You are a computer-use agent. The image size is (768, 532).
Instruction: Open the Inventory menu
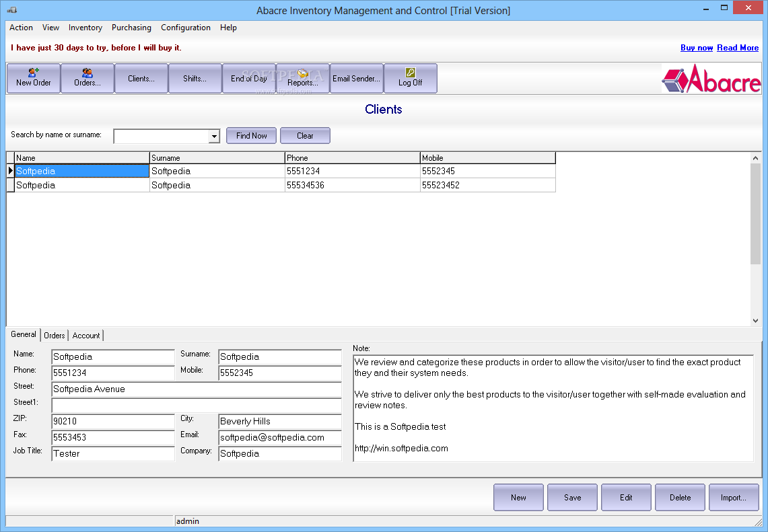click(x=85, y=28)
